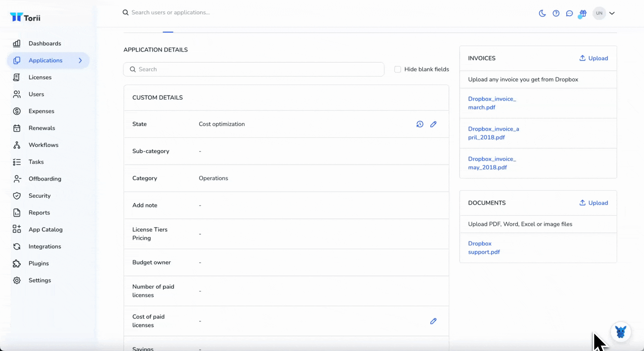Open Reports in the sidebar
The image size is (644, 351).
click(x=39, y=213)
